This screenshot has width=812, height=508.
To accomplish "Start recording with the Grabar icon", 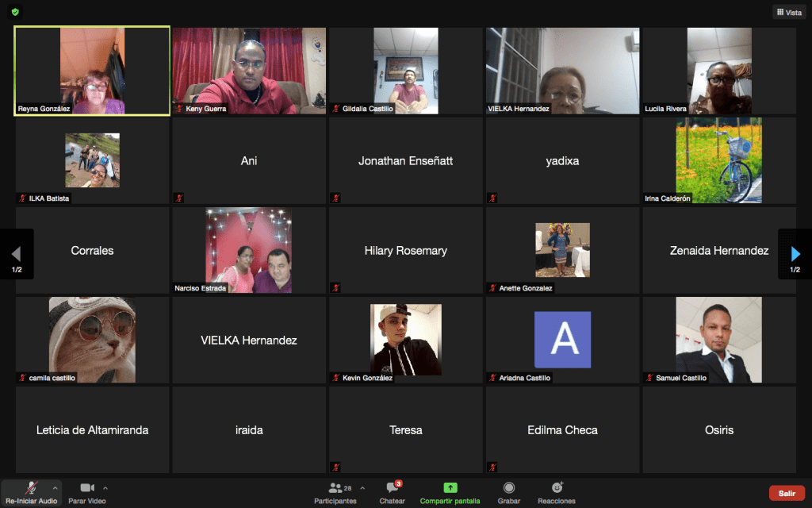I will click(x=508, y=488).
